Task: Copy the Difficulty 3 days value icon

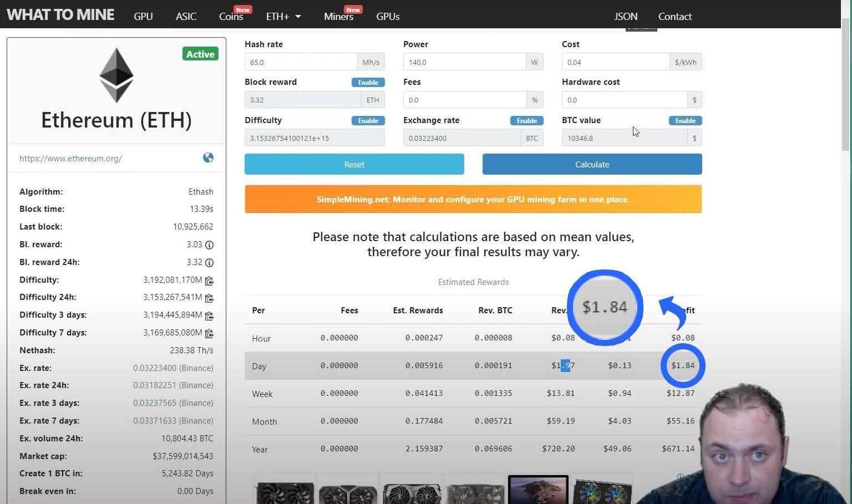Action: [x=209, y=316]
